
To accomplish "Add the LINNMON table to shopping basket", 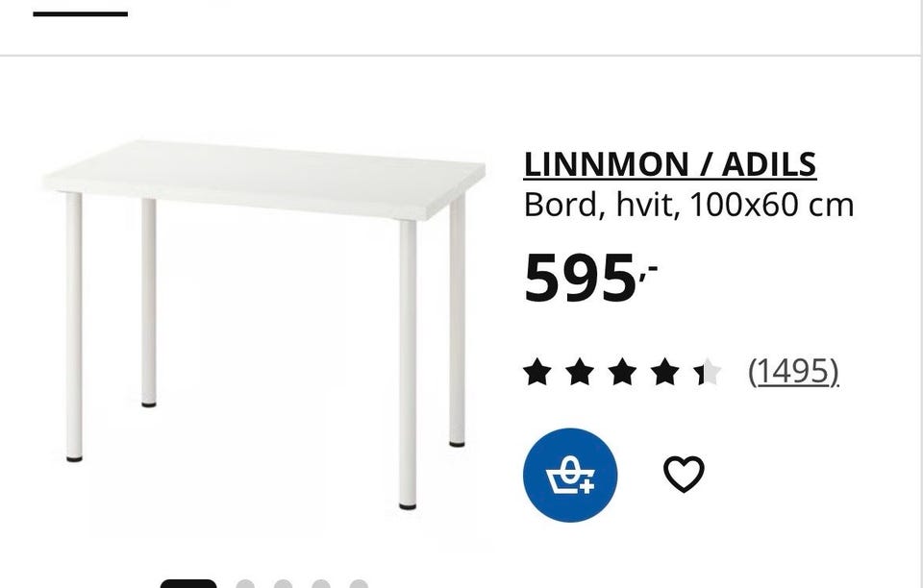I will pyautogui.click(x=570, y=475).
